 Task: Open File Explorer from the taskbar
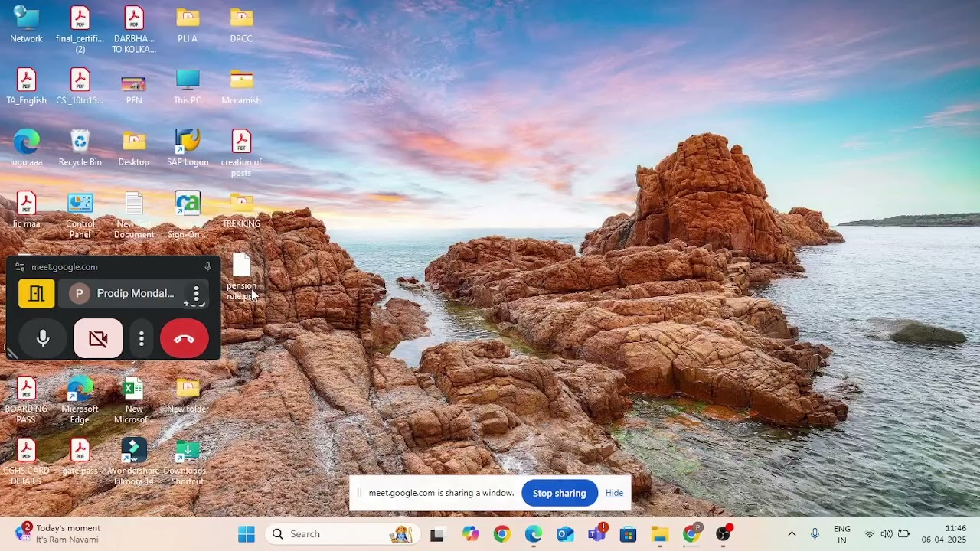tap(660, 534)
